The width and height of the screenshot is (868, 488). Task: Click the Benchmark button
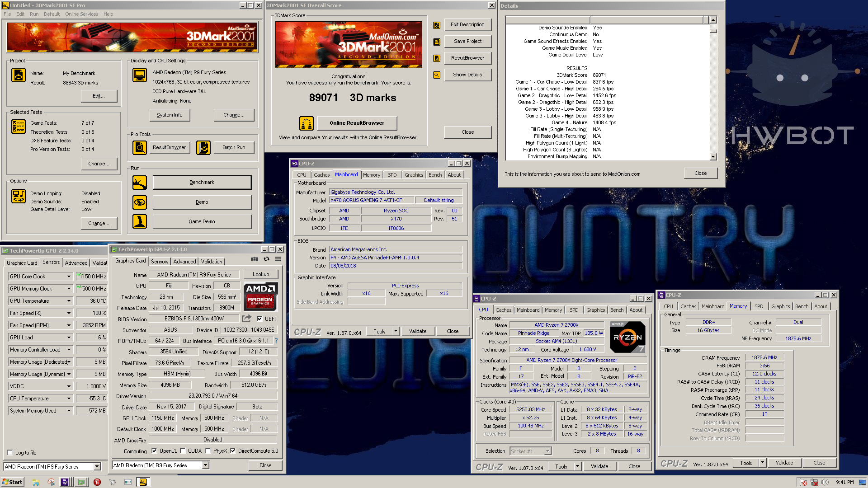click(202, 183)
